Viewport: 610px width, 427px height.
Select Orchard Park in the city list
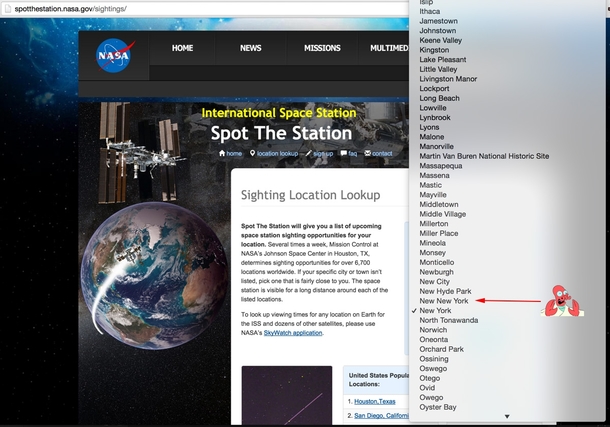[x=442, y=349]
